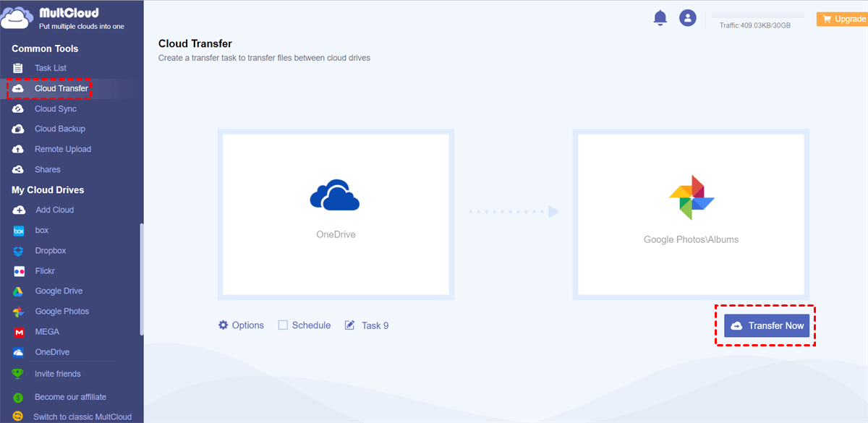Screen dimensions: 868x423
Task: Click the traffic usage progress bar
Action: 758,14
